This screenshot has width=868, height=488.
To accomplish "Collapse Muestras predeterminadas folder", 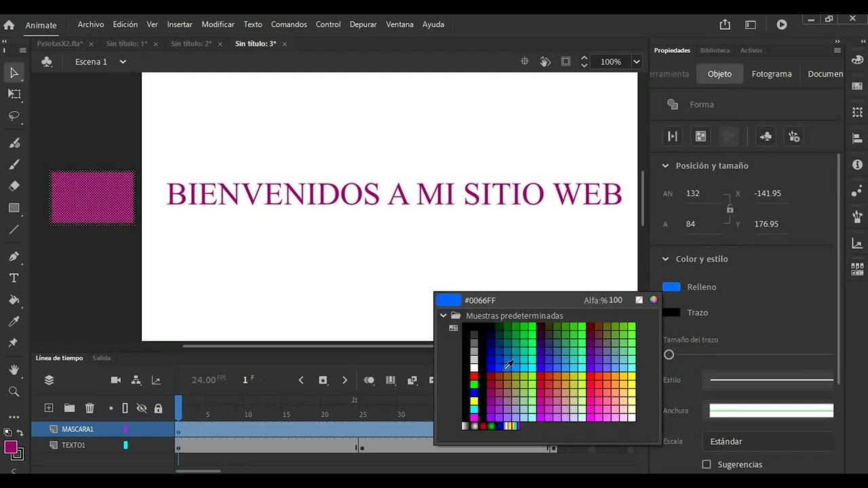I will [443, 316].
